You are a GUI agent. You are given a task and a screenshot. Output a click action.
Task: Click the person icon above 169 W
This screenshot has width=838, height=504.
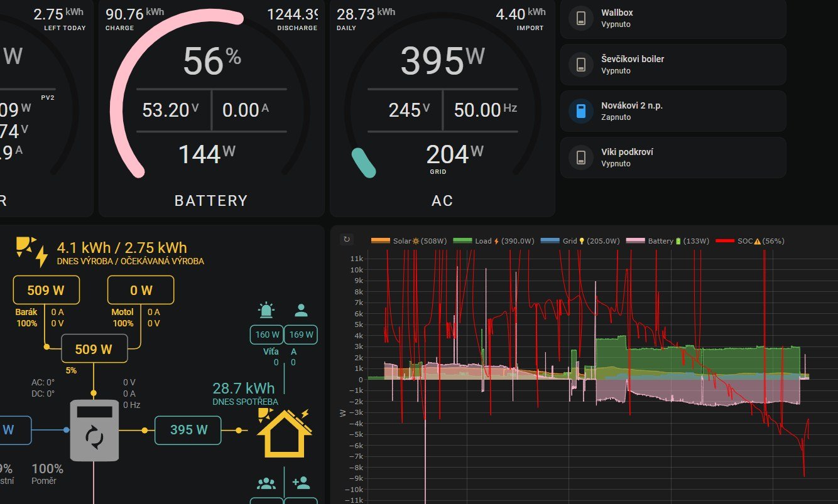click(301, 310)
